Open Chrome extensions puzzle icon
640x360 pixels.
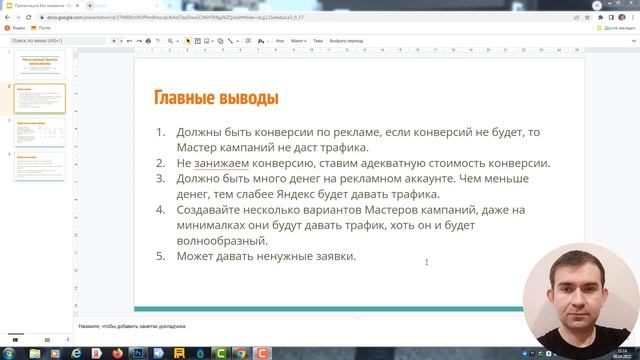pyautogui.click(x=600, y=18)
